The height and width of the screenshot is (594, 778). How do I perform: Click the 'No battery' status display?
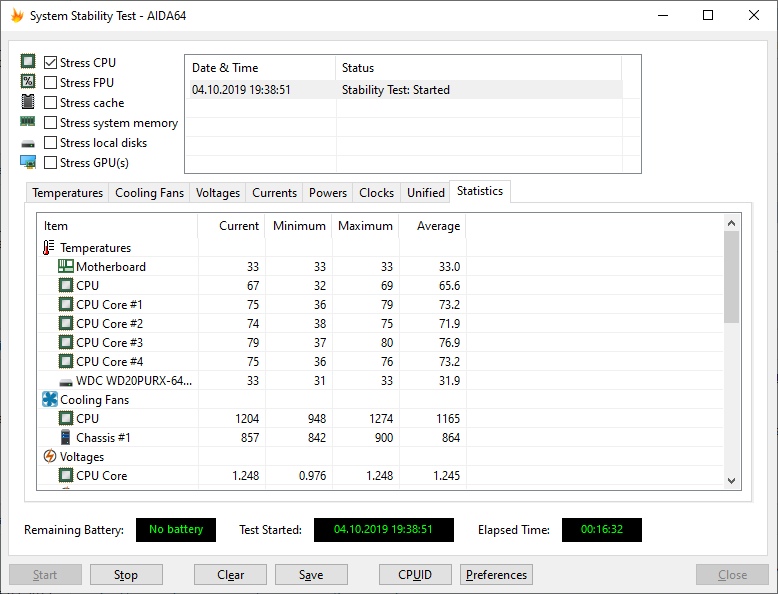(x=176, y=529)
